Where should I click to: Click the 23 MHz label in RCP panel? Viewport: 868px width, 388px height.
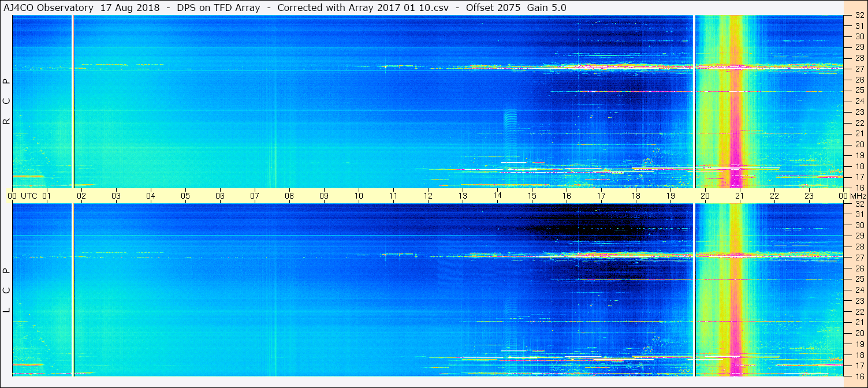859,112
